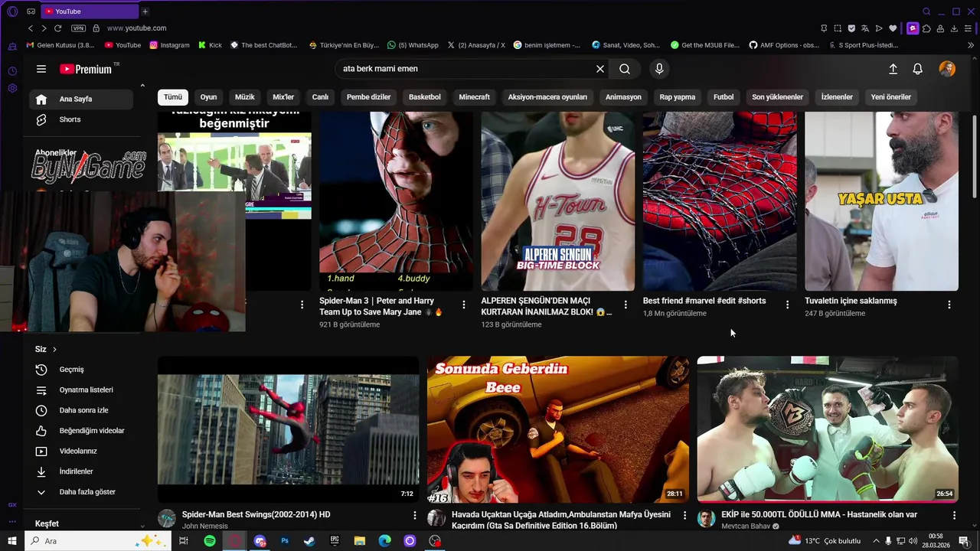980x551 pixels.
Task: Open the Spider-Man Best Swings thumbnail
Action: click(x=288, y=429)
